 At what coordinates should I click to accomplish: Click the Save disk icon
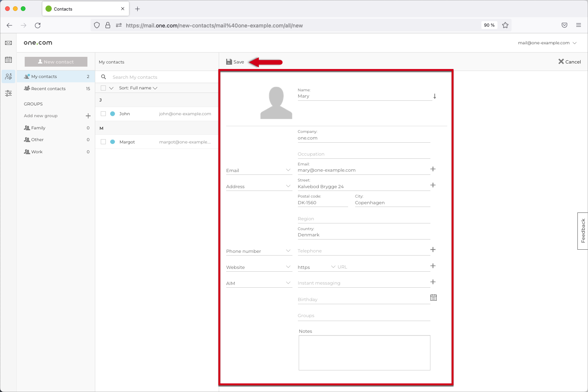click(229, 62)
